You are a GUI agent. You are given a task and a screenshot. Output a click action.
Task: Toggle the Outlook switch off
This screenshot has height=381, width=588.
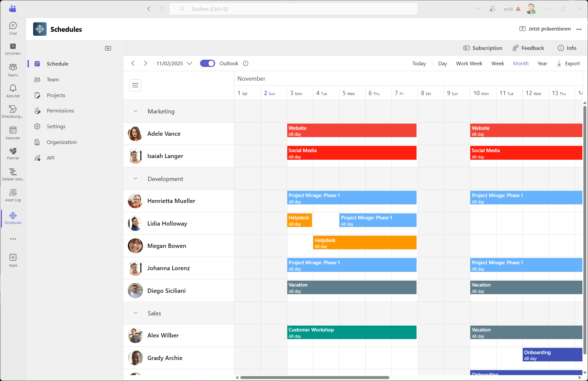(207, 64)
